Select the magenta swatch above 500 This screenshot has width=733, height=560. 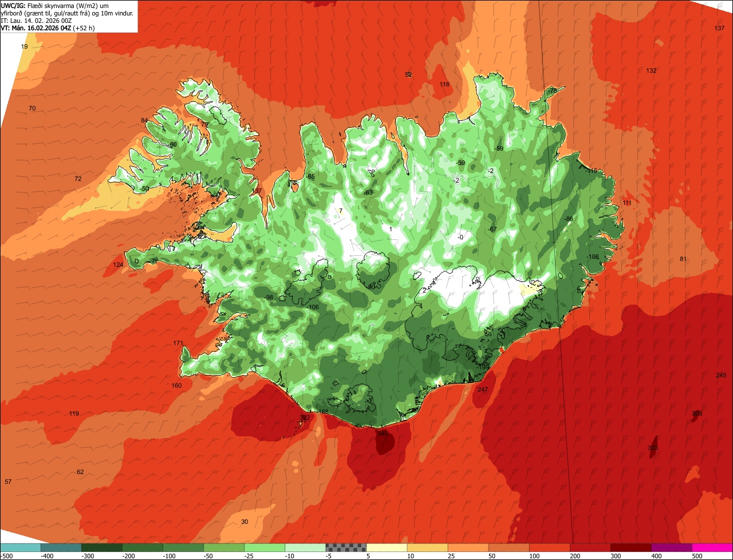point(712,547)
